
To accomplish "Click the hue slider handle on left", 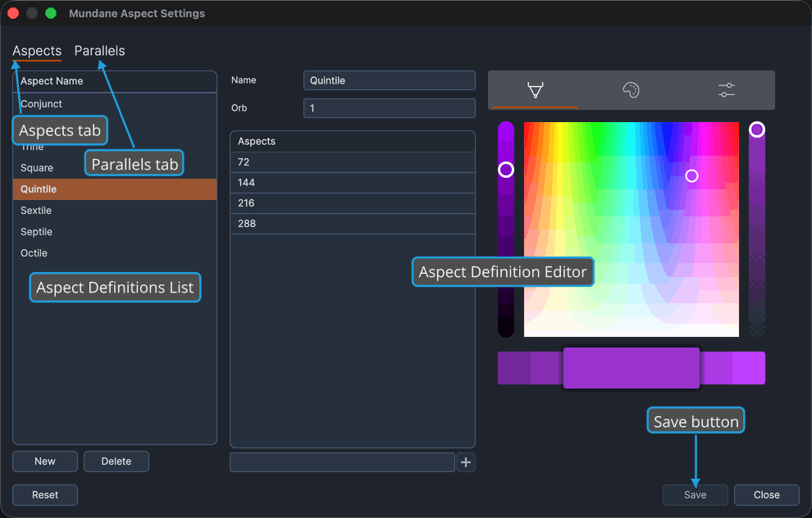I will tap(506, 170).
